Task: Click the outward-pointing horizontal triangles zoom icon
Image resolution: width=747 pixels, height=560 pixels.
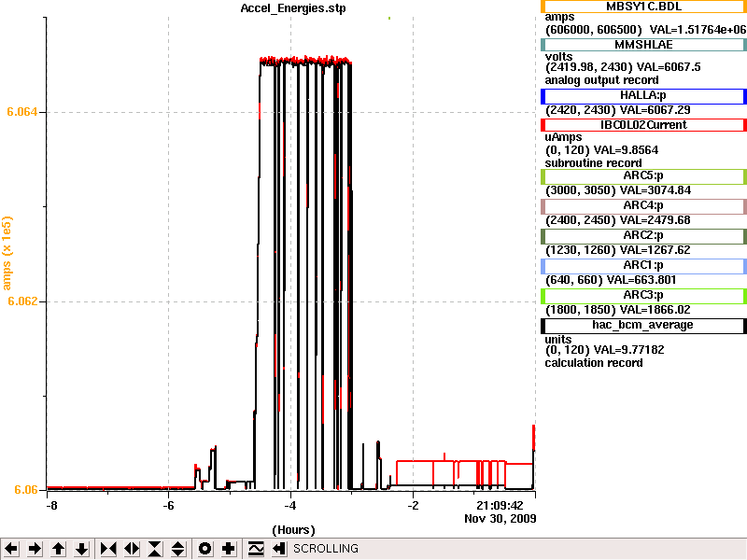Action: pyautogui.click(x=132, y=549)
